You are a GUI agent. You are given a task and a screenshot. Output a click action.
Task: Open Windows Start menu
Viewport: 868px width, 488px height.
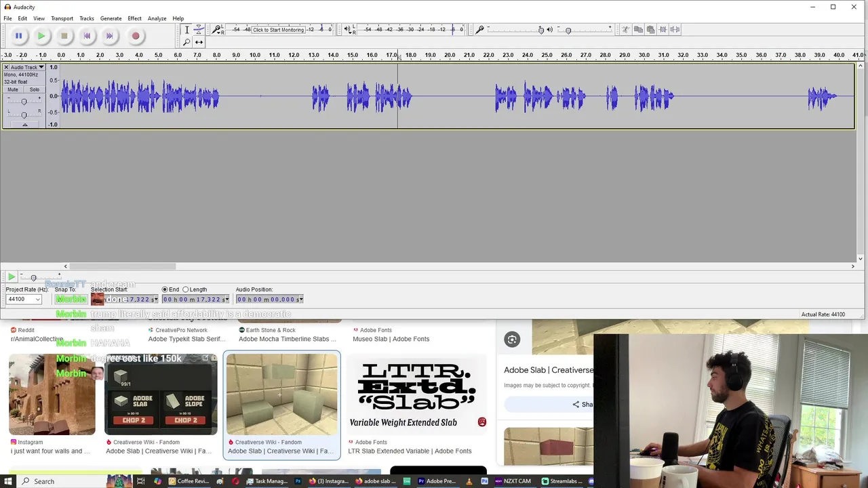pos(7,481)
